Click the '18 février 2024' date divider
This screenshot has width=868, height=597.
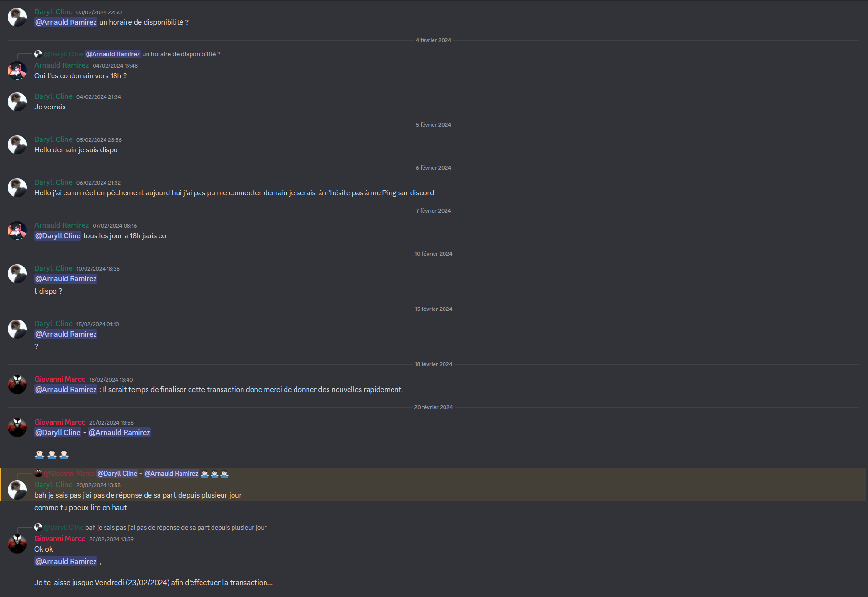pos(434,364)
